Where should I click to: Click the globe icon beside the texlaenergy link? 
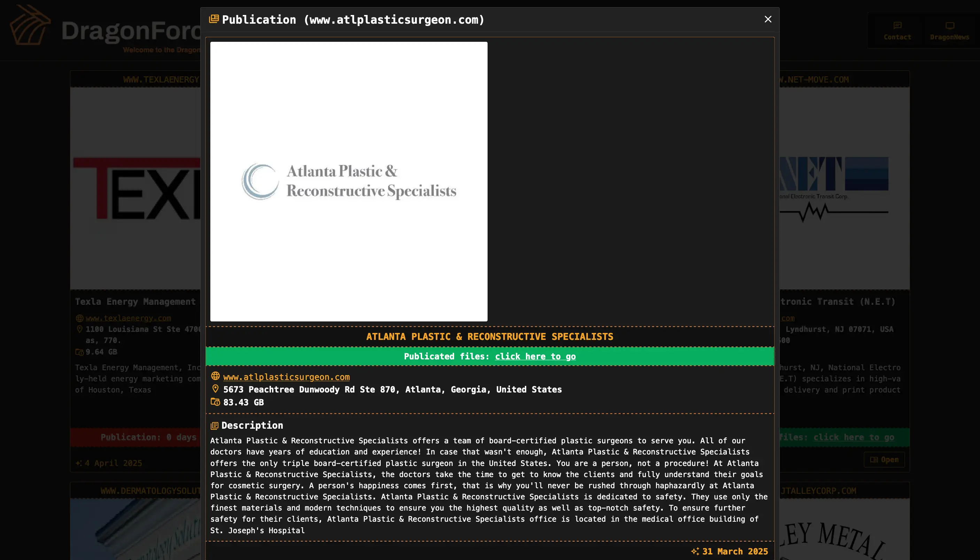[80, 318]
